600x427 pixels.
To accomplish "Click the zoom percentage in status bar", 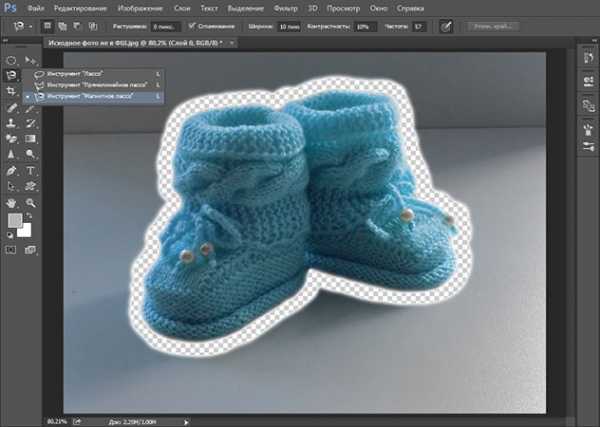I will tap(57, 422).
